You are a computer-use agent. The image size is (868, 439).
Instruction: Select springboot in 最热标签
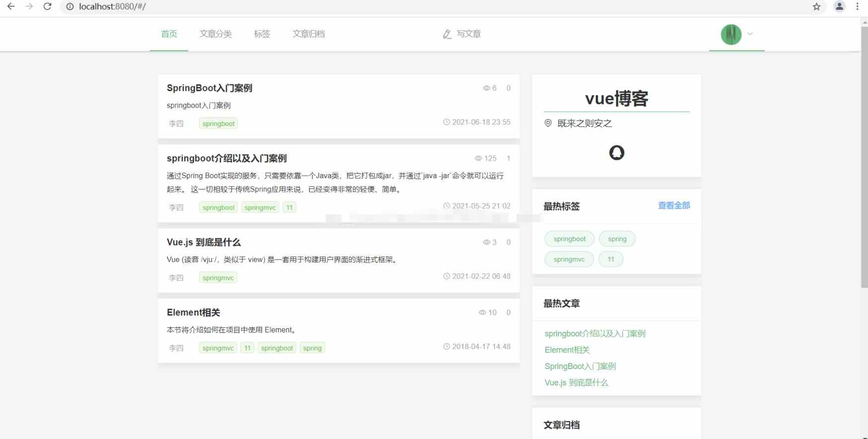pyautogui.click(x=570, y=239)
